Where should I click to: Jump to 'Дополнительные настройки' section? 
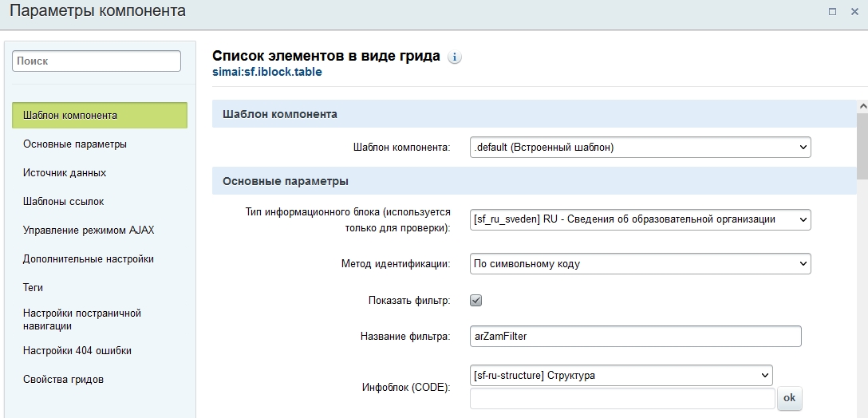(89, 259)
